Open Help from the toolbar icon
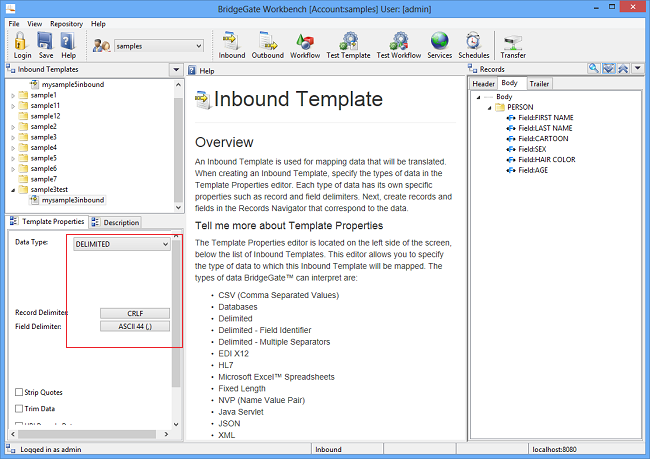The height and width of the screenshot is (459, 650). click(x=68, y=41)
